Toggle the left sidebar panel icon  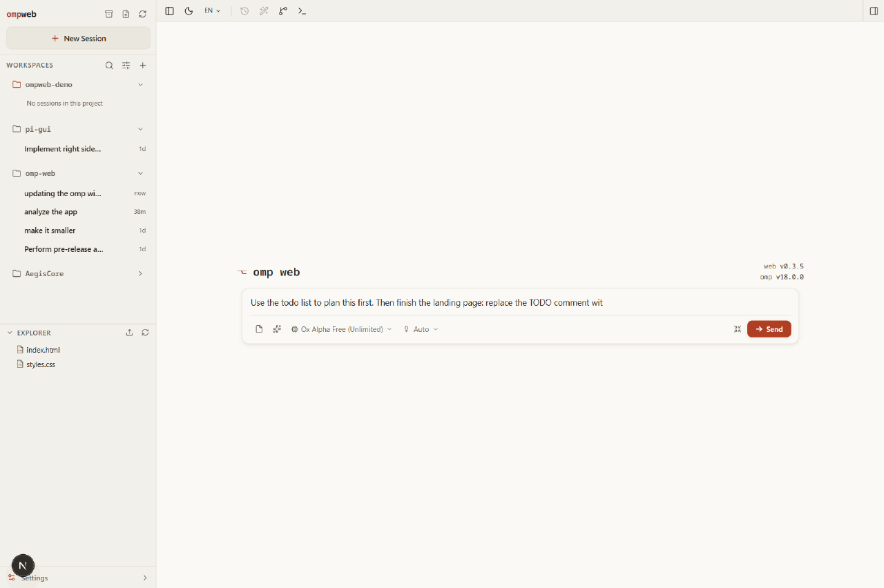coord(169,11)
